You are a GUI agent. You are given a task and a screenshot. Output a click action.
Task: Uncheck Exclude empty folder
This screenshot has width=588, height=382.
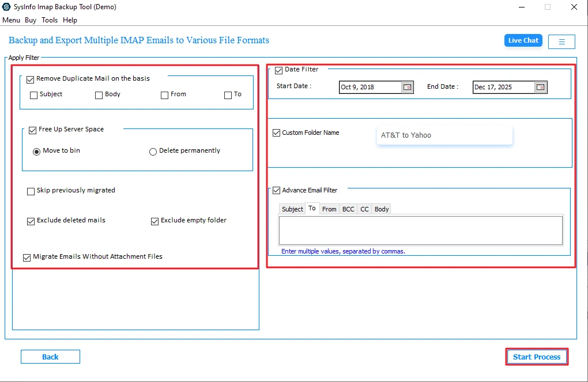(x=154, y=220)
